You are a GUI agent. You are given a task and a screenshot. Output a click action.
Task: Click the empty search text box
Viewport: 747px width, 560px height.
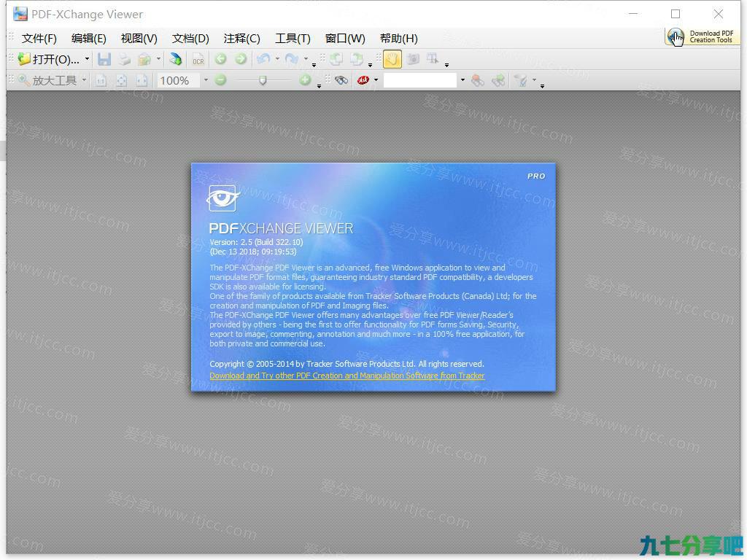(420, 80)
